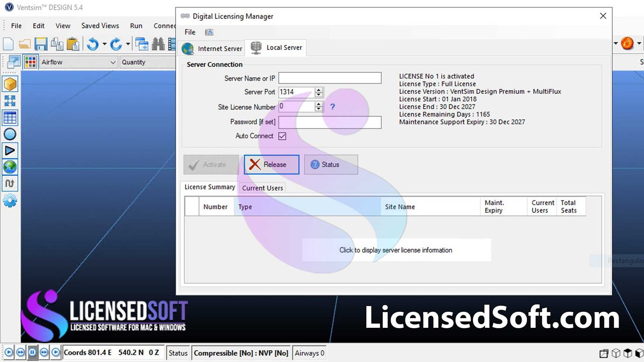Click the Server Name or IP field
The image size is (644, 362).
point(330,78)
